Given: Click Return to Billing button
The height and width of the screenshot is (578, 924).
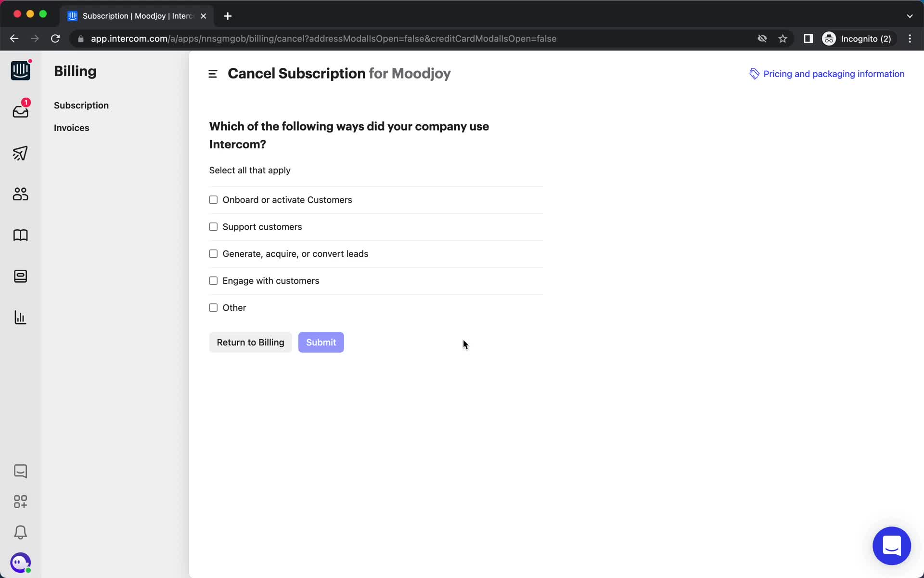Looking at the screenshot, I should click(x=250, y=342).
